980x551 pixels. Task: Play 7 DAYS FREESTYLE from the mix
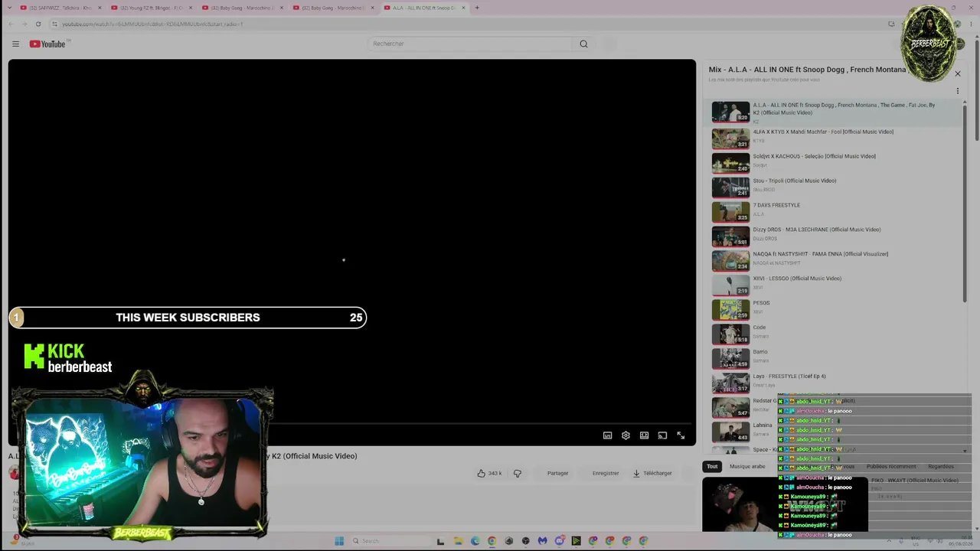pos(835,211)
